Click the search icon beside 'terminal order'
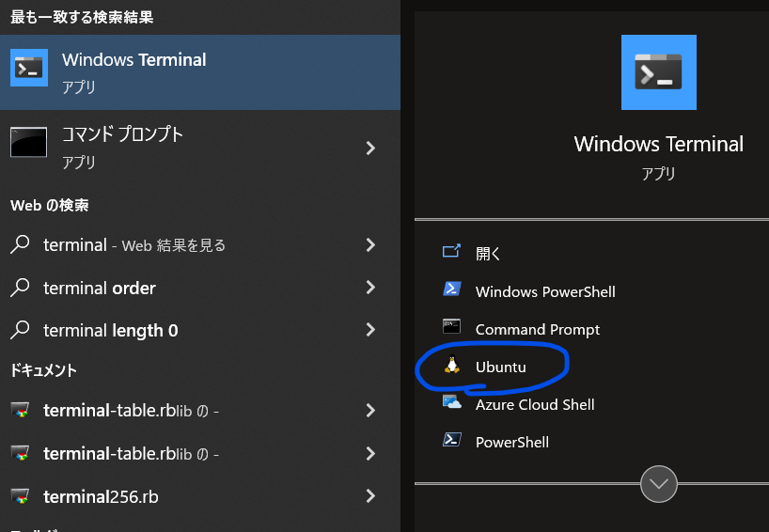This screenshot has width=769, height=532. pyautogui.click(x=20, y=288)
